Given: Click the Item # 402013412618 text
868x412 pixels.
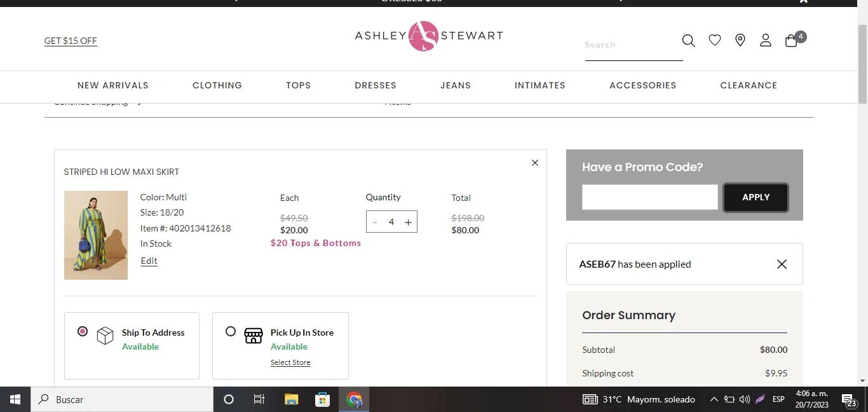Looking at the screenshot, I should 186,228.
